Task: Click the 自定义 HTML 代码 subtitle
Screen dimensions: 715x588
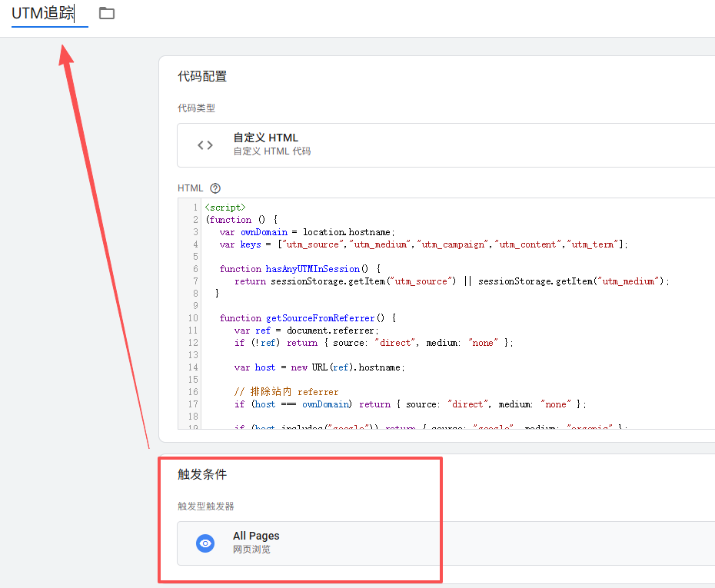Action: coord(271,151)
